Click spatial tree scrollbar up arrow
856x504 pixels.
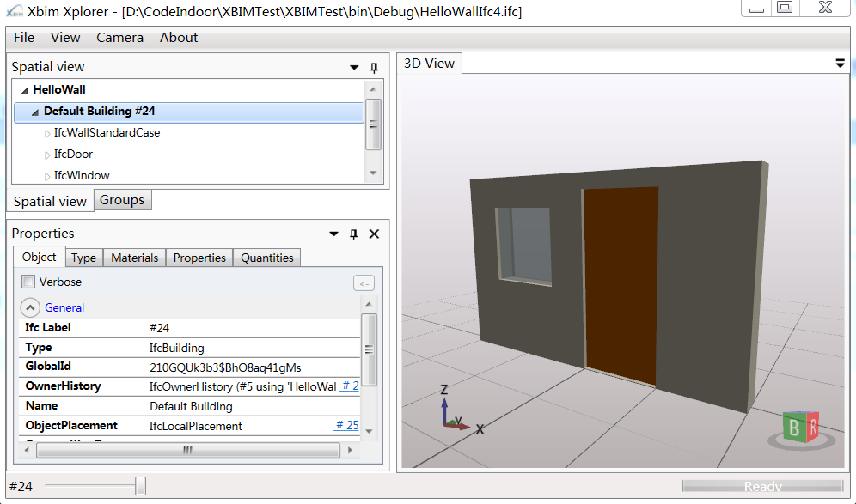pyautogui.click(x=373, y=89)
